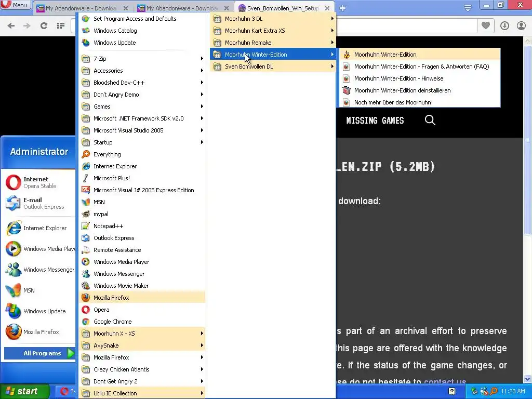This screenshot has width=532, height=399.
Task: Click the taskbar help question mark icon
Action: pyautogui.click(x=451, y=391)
